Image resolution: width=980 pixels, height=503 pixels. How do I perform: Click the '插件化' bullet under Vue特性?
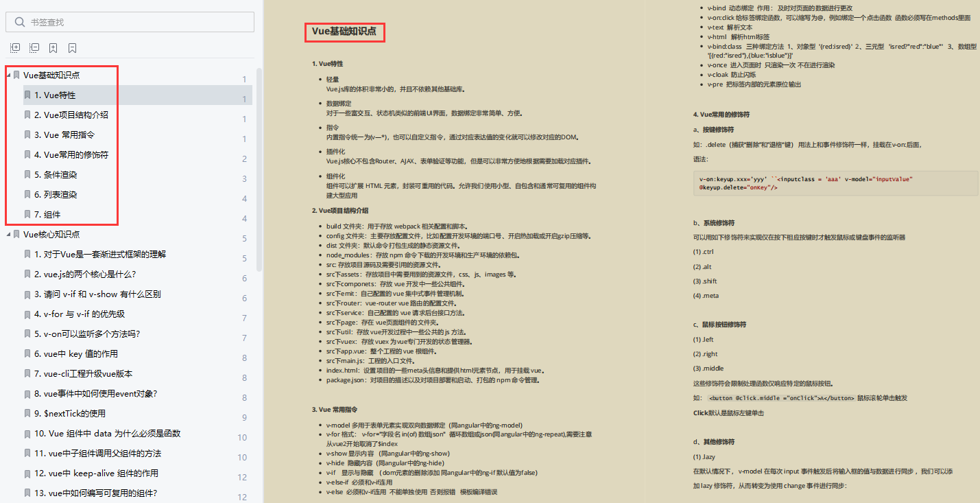335,152
